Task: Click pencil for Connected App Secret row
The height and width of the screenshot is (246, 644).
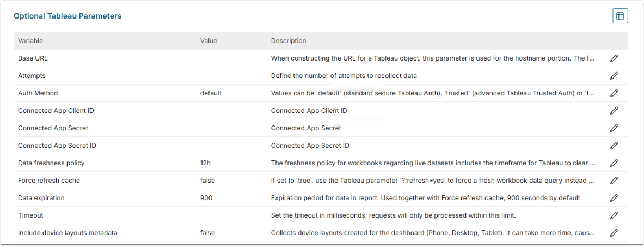Action: point(614,128)
